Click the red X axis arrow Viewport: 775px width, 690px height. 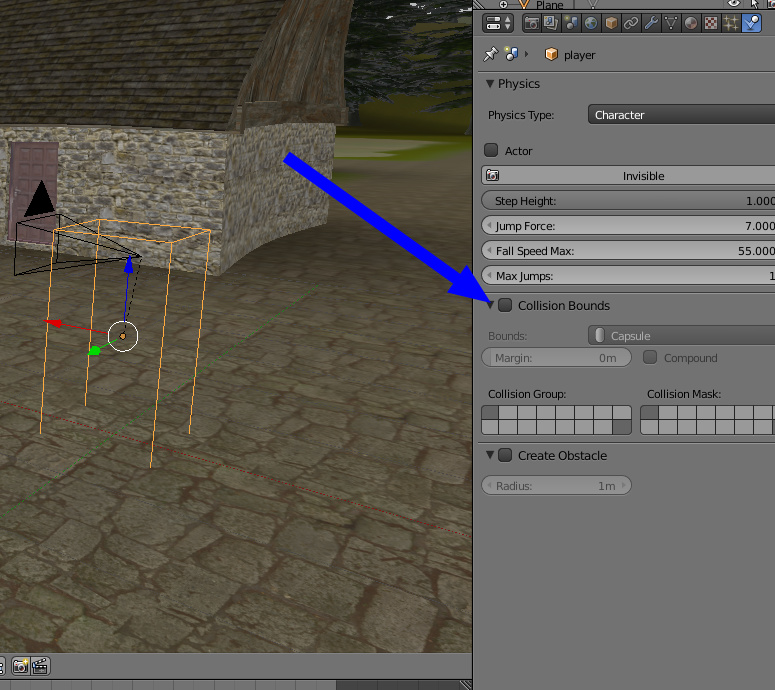tap(53, 323)
